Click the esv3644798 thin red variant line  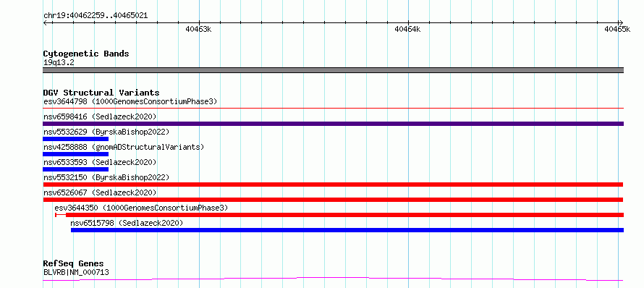(333, 108)
